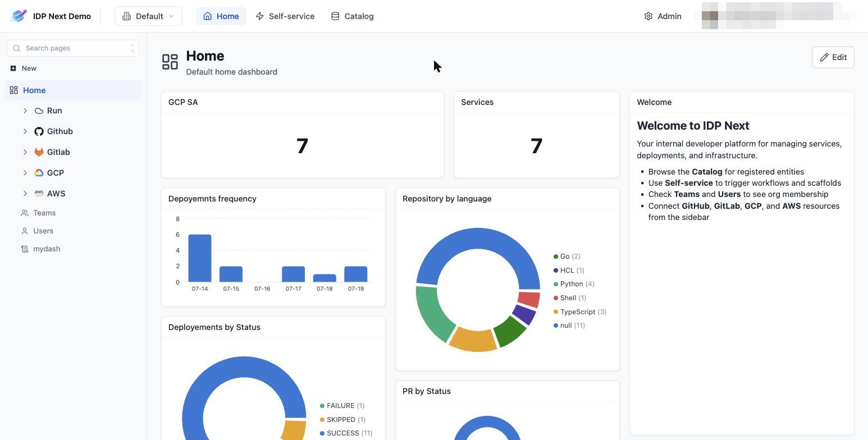The image size is (868, 440).
Task: Click the GCP cloud logo icon
Action: (x=39, y=173)
